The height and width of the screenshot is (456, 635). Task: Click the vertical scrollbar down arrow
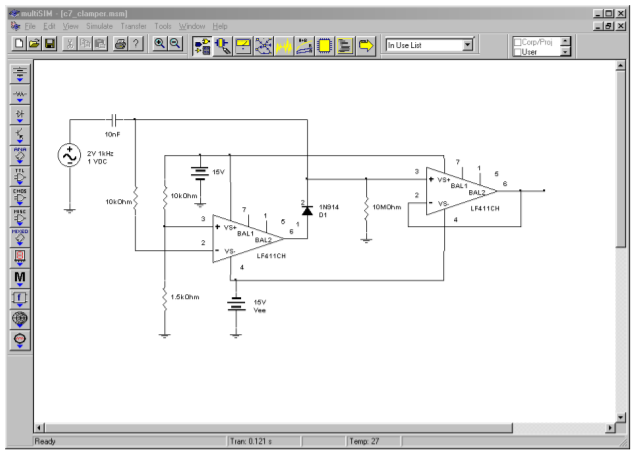pos(621,417)
